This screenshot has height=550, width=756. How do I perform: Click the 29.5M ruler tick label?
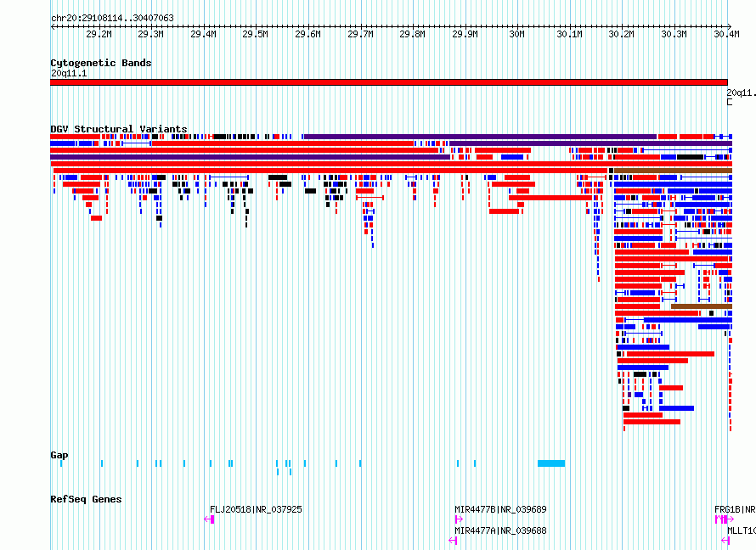(x=255, y=34)
